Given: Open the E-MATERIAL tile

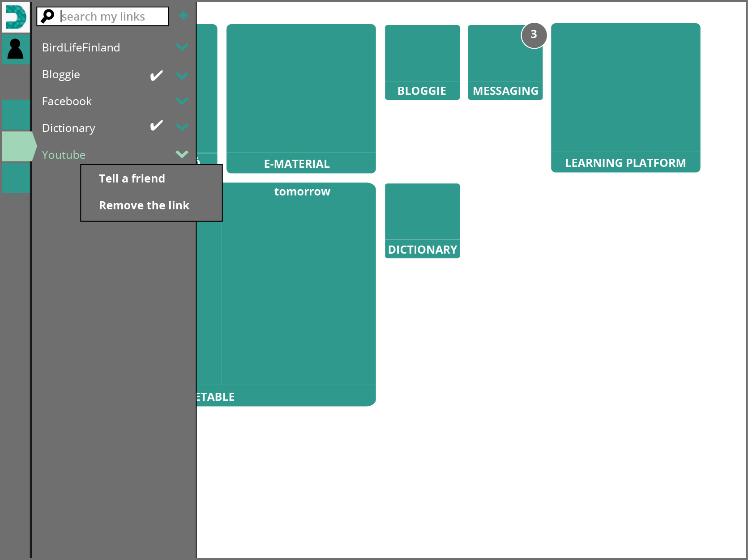Looking at the screenshot, I should [301, 98].
